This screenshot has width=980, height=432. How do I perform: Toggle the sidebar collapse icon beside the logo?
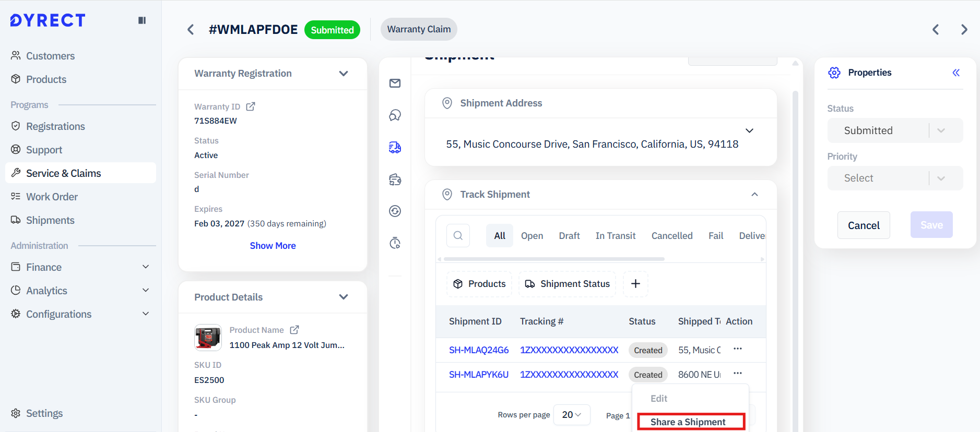(141, 20)
